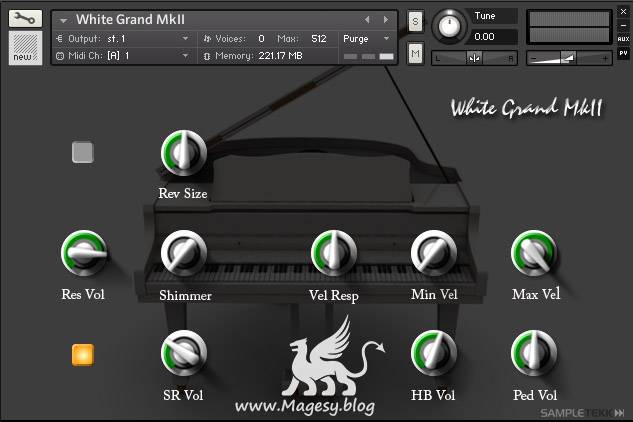633x422 pixels.
Task: Open the Purge menu dropdown
Action: tap(386, 38)
